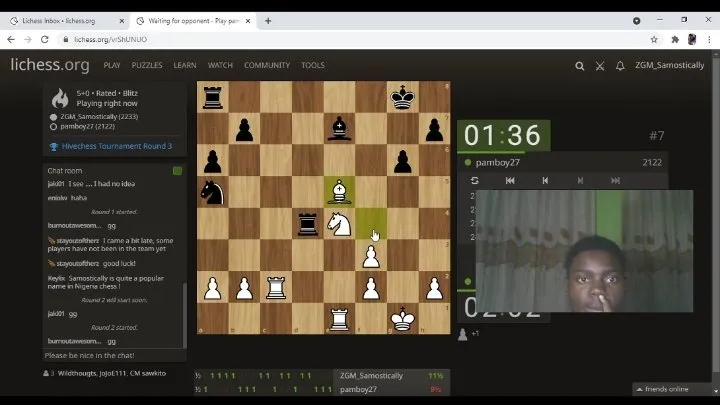The height and width of the screenshot is (405, 720).
Task: Reload the current page
Action: point(45,39)
